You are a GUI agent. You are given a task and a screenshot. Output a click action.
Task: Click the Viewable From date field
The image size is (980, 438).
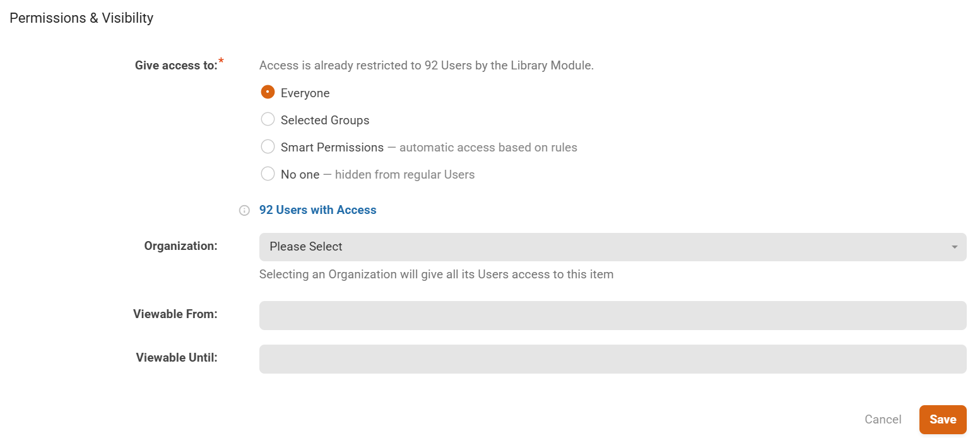[x=613, y=316]
